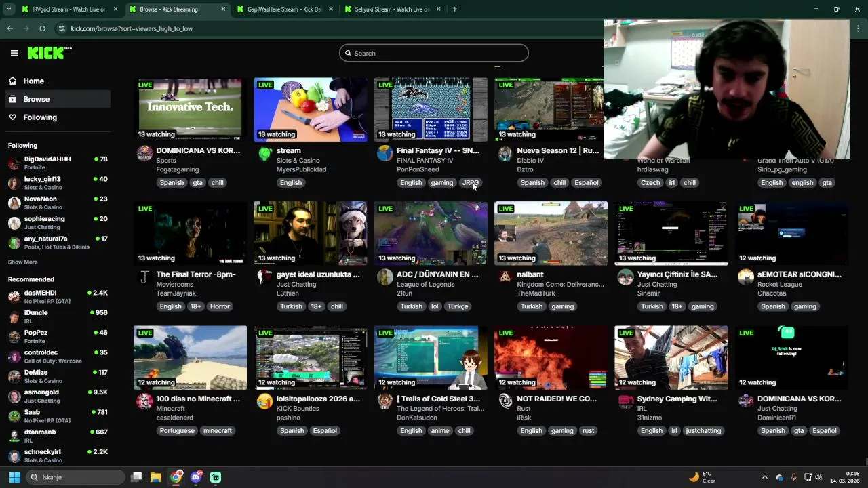The height and width of the screenshot is (488, 868).
Task: Open nalbant Kingdom Come stream thumbnail
Action: pyautogui.click(x=551, y=233)
